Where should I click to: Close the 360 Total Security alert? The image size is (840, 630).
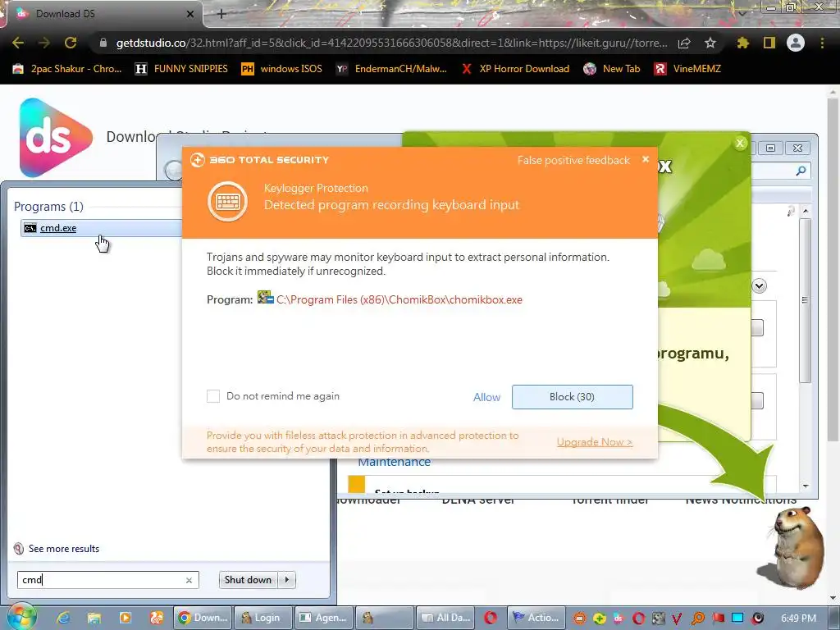[646, 159]
